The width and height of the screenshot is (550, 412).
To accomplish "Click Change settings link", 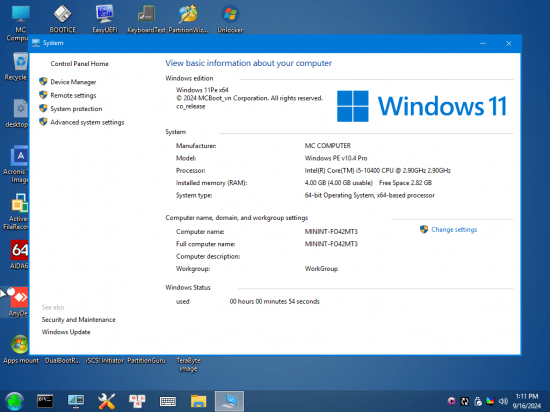I will tap(454, 230).
